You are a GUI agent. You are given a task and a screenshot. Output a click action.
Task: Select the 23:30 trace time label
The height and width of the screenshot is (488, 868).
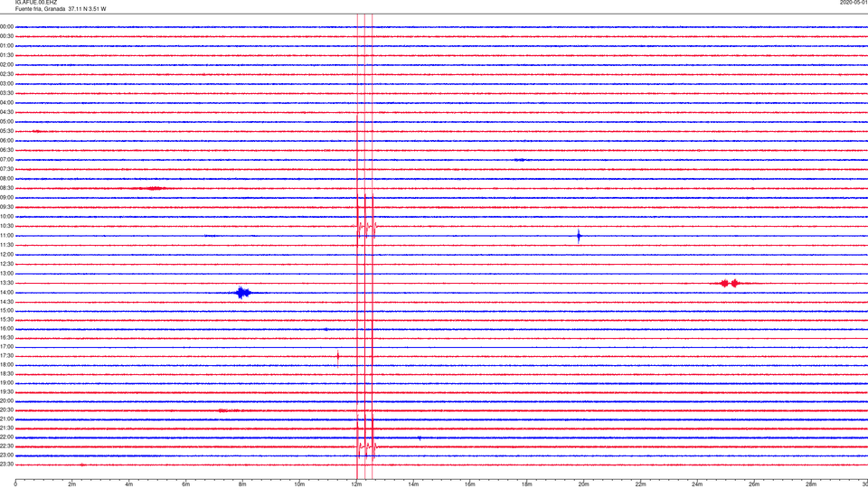coord(7,465)
